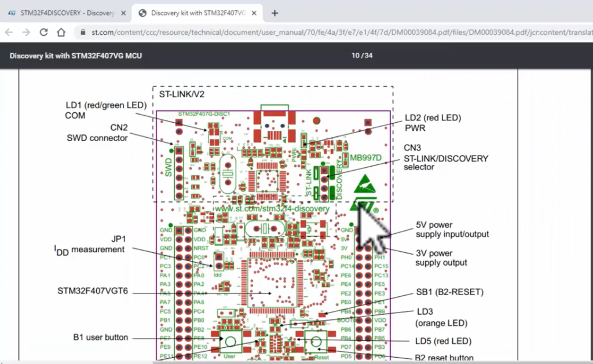Click the 'STM32F407VGT6' label

tap(93, 291)
